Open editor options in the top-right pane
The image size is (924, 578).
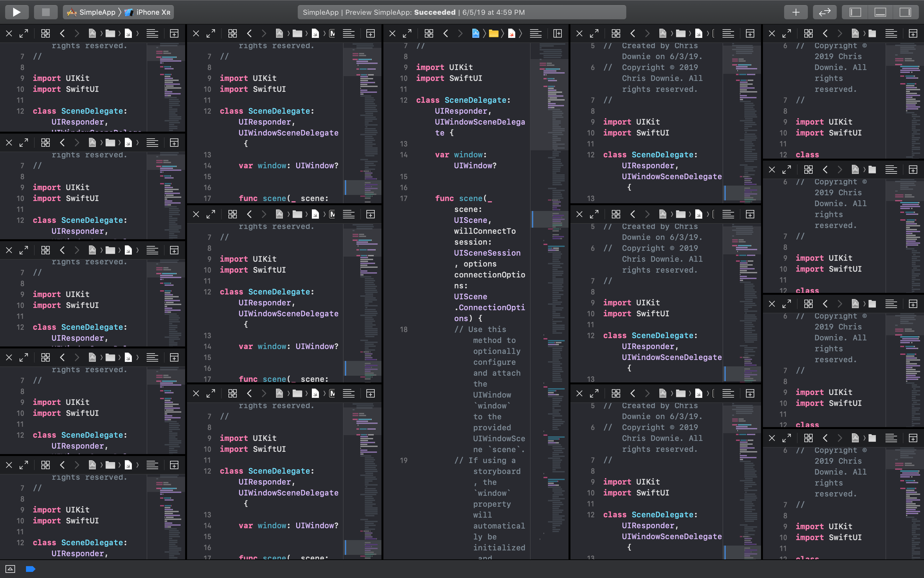(891, 34)
